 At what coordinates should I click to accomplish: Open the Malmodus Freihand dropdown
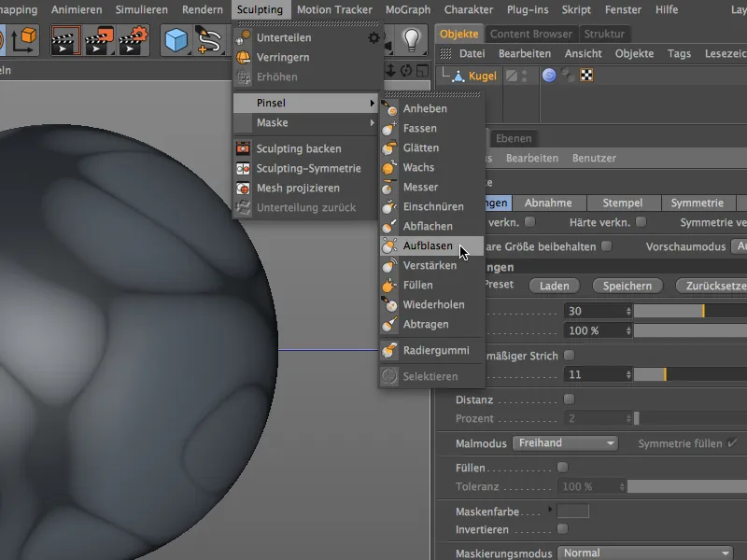[565, 443]
